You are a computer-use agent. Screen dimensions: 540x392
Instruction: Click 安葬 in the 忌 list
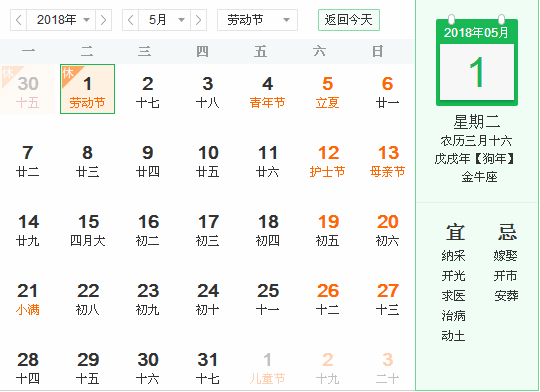(x=506, y=296)
